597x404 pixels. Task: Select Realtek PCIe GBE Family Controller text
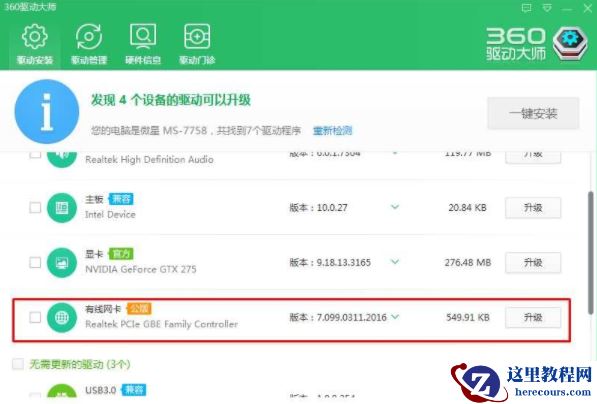(x=161, y=324)
